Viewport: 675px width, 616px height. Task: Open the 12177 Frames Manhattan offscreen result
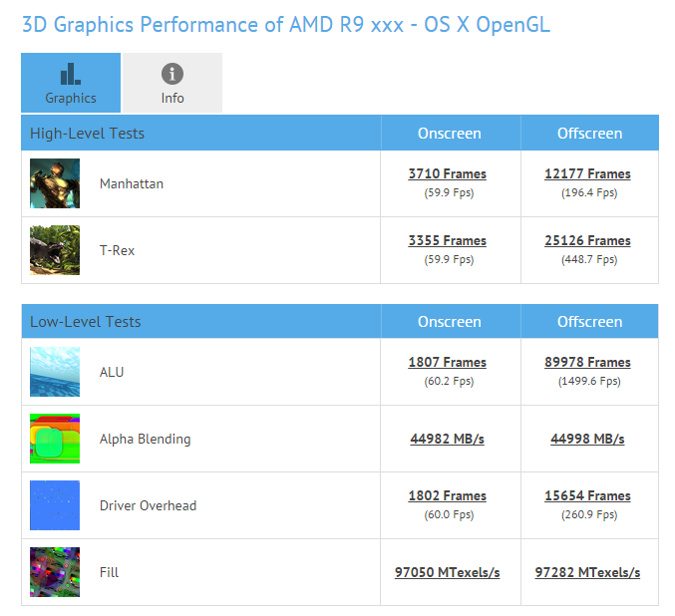point(587,173)
